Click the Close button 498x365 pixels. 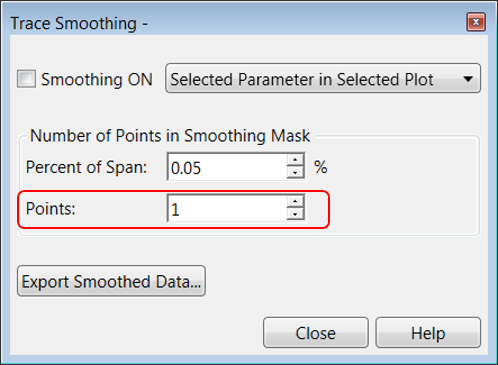tap(316, 333)
